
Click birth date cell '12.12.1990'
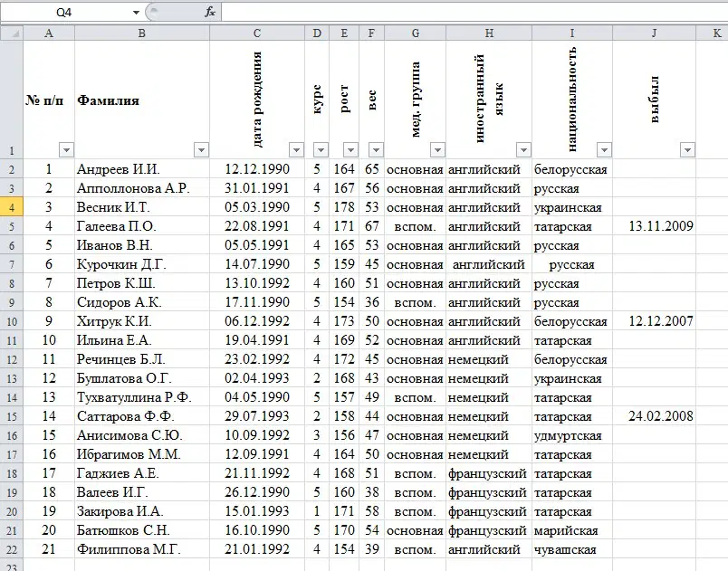(x=257, y=169)
